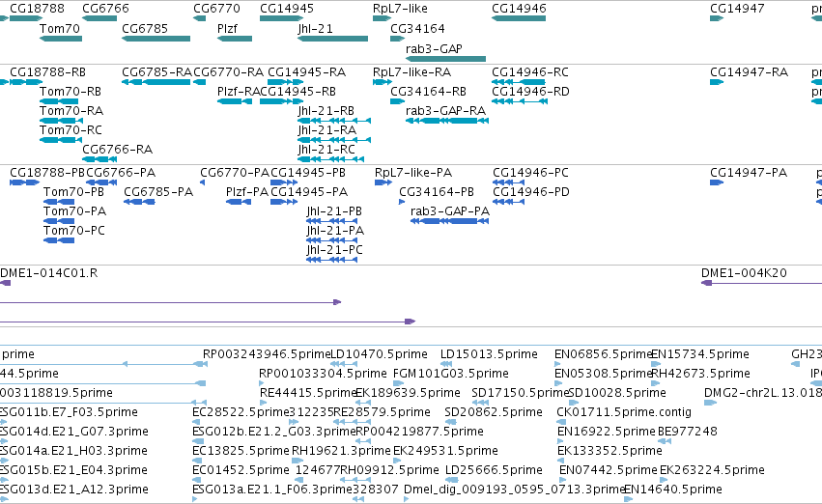Open transcript CG14946-RD
The image size is (822, 504).
pos(520,101)
